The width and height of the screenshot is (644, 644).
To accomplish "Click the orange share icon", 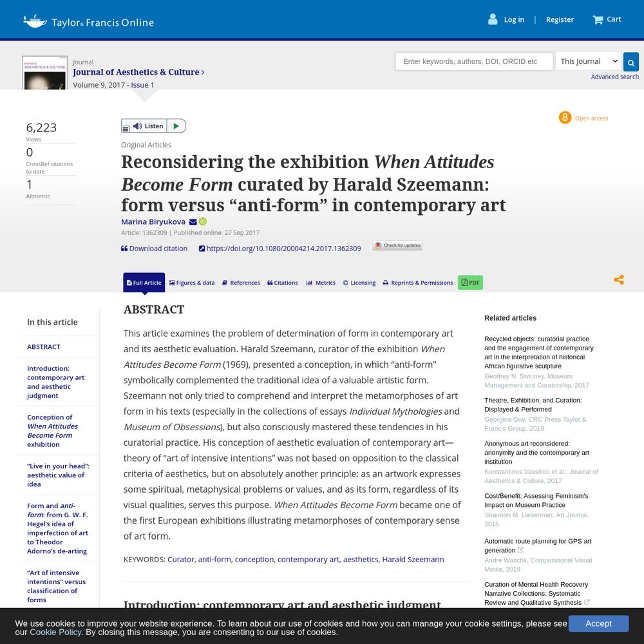I will 619,279.
